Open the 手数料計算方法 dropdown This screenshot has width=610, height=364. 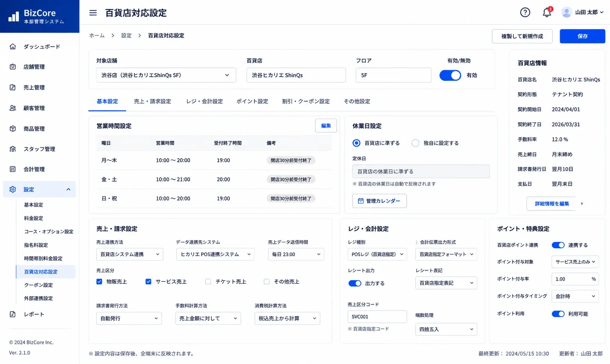[x=208, y=318]
